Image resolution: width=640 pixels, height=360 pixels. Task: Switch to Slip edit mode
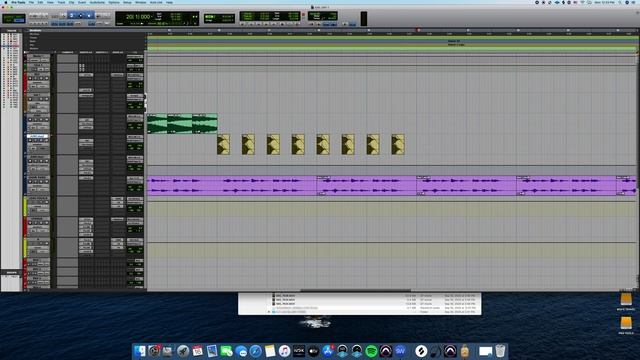[8, 20]
